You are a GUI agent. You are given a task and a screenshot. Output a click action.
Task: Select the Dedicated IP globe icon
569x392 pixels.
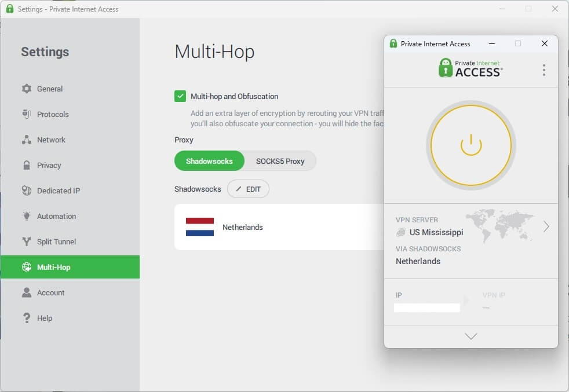(27, 190)
